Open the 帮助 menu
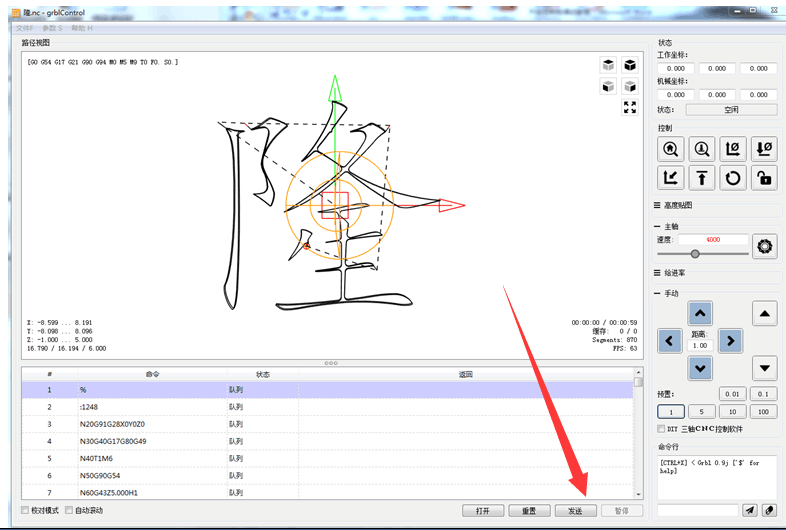This screenshot has width=786, height=530. point(82,28)
